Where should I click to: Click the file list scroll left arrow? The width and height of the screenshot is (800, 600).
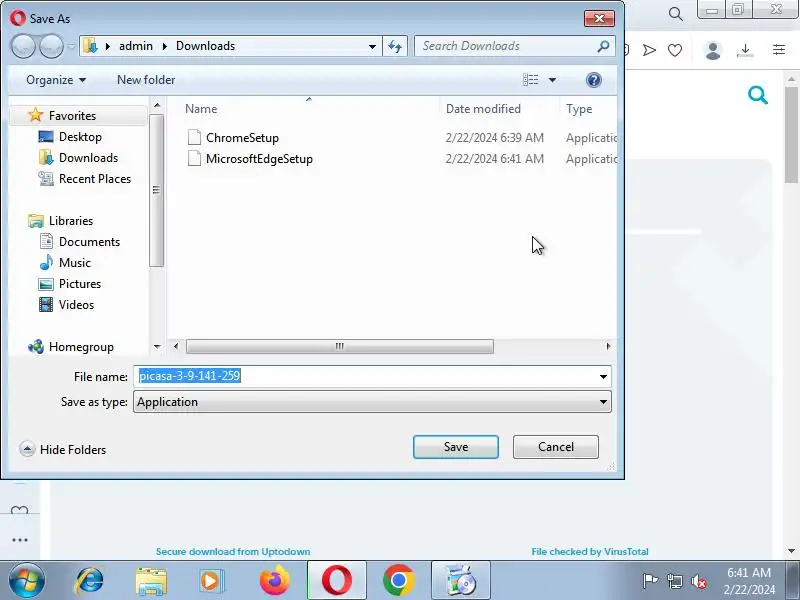click(176, 346)
